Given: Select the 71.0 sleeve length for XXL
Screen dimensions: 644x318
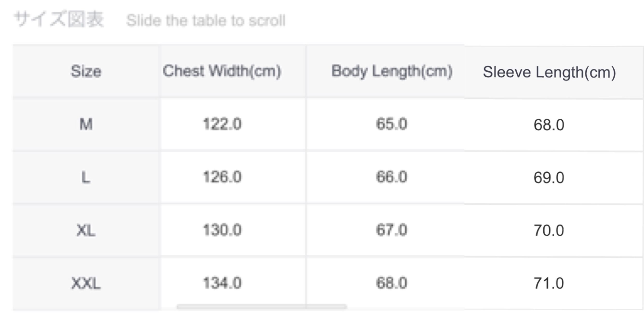Looking at the screenshot, I should click(549, 284).
